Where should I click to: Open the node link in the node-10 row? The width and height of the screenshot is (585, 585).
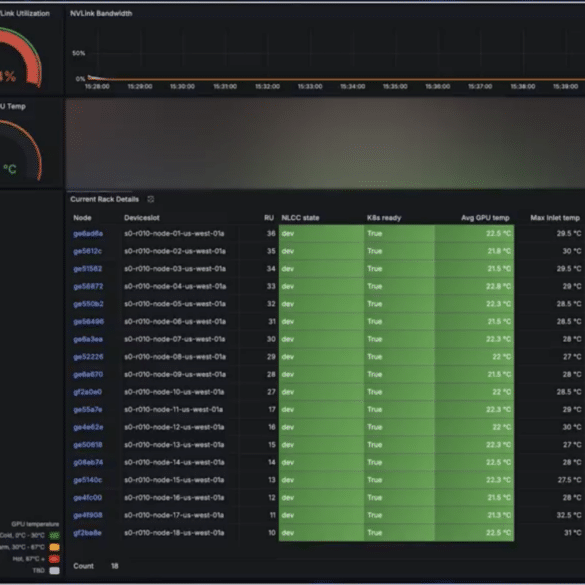pyautogui.click(x=88, y=392)
